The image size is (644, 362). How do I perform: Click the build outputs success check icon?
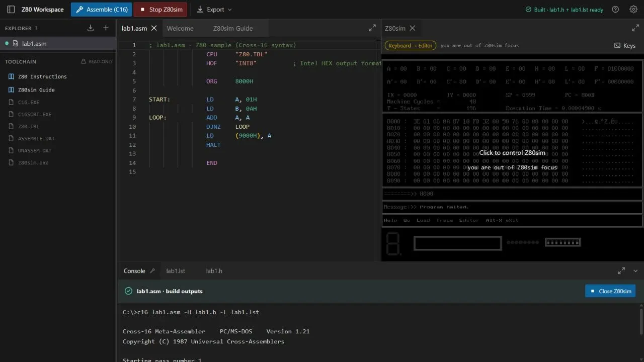[128, 291]
